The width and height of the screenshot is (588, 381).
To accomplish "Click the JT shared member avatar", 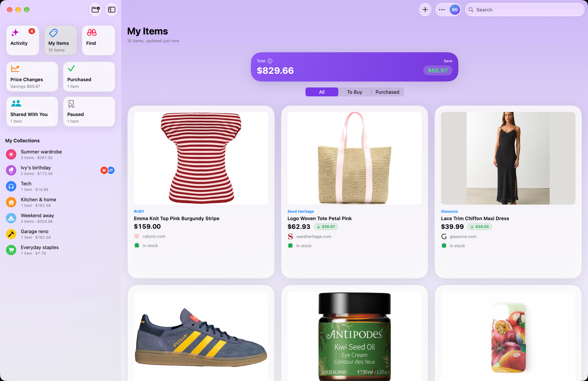I will click(x=111, y=170).
